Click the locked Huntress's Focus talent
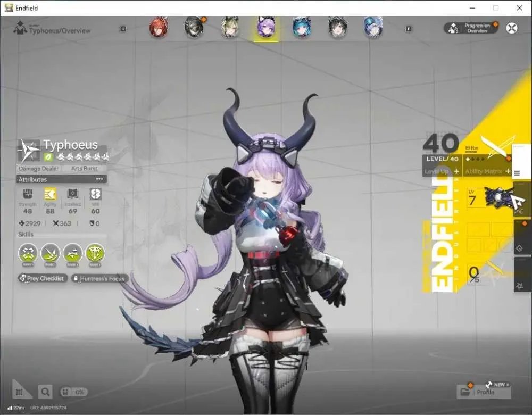 click(x=99, y=279)
